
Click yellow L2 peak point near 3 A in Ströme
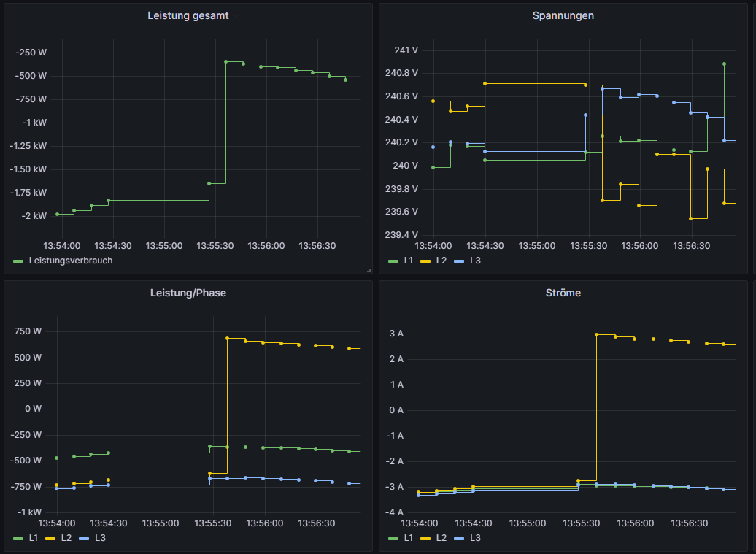(597, 334)
